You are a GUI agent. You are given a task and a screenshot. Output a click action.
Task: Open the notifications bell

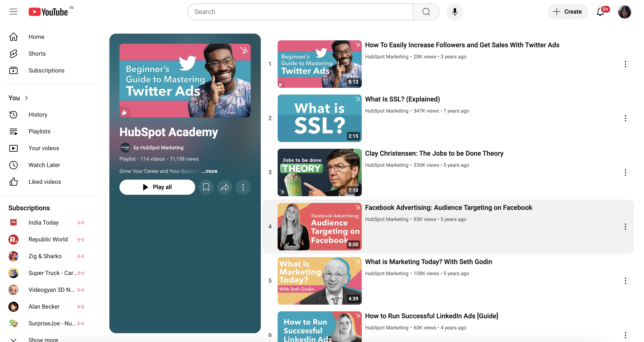click(x=600, y=12)
